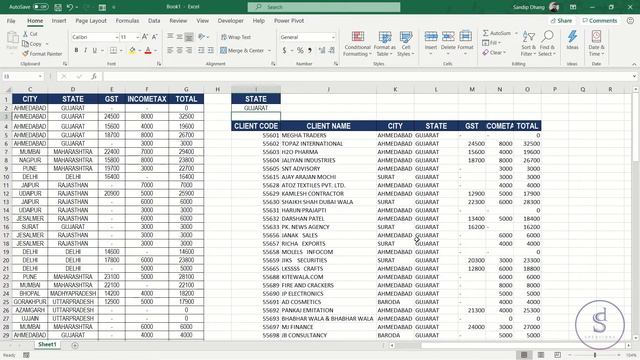Click the zoom slider handle
This screenshot has width=640, height=360.
pyautogui.click(x=595, y=355)
